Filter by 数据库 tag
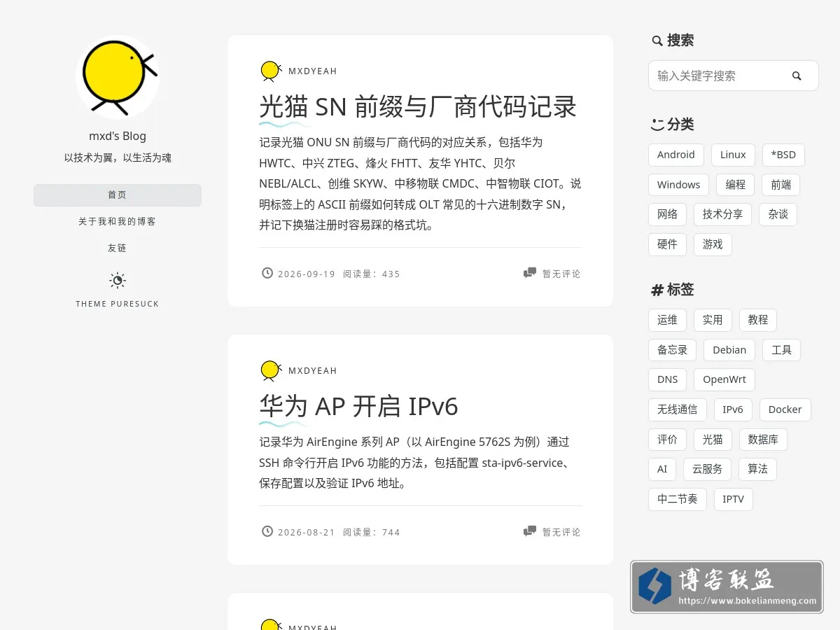This screenshot has height=630, width=840. (763, 440)
